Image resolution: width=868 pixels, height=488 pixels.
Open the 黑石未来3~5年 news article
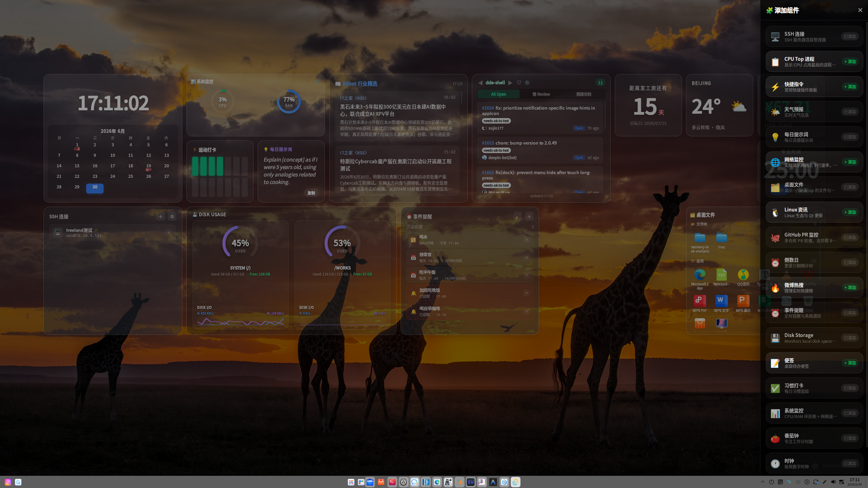click(x=398, y=116)
